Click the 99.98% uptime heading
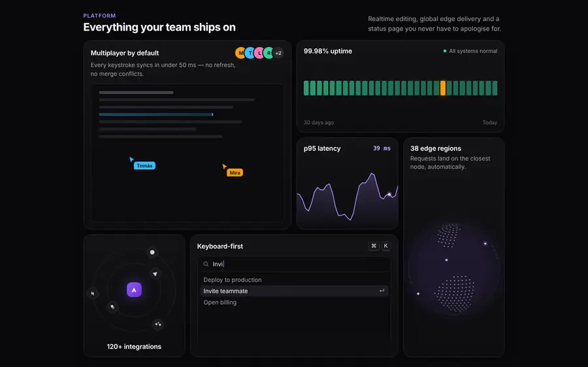588x367 pixels. pos(328,51)
